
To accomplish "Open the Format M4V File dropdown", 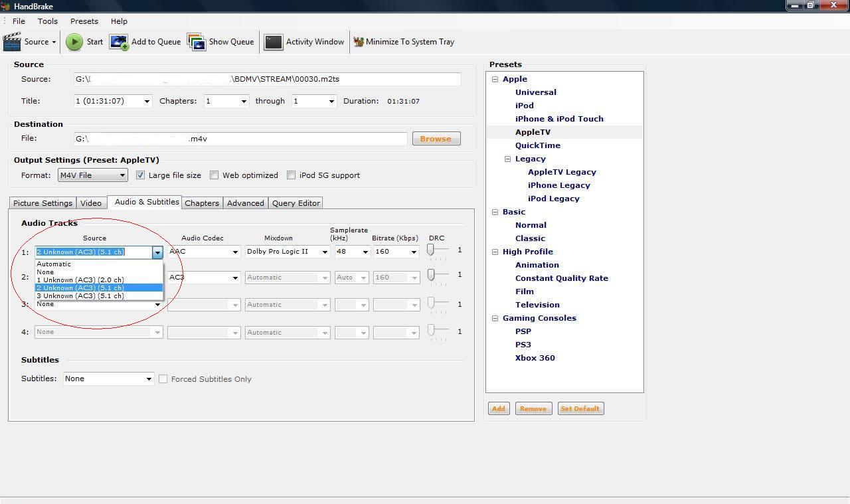I will [x=92, y=175].
